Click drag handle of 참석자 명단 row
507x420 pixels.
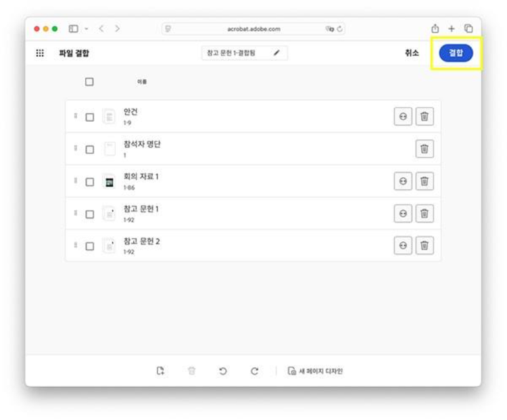point(75,148)
